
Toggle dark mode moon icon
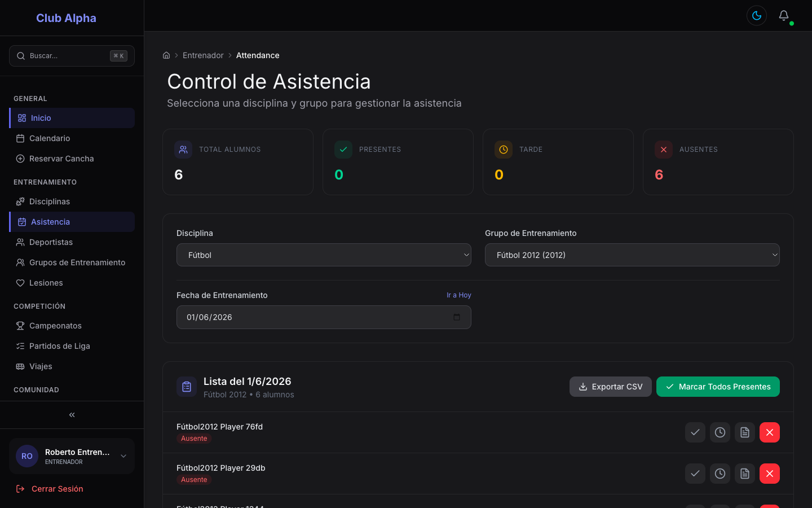click(x=757, y=16)
